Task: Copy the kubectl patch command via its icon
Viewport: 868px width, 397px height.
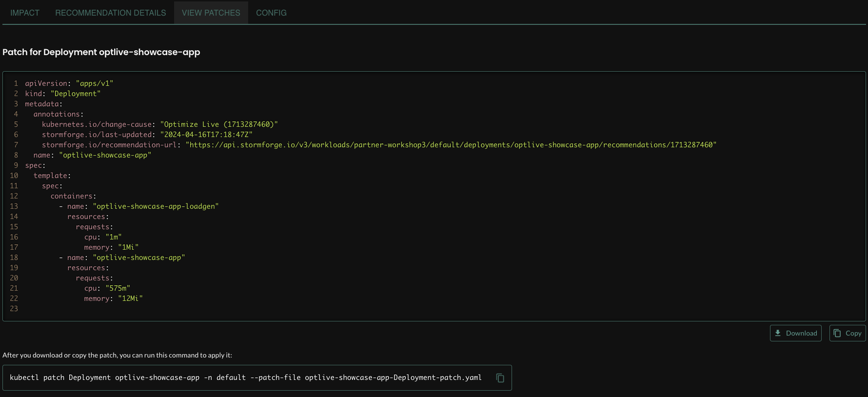Action: [x=500, y=378]
